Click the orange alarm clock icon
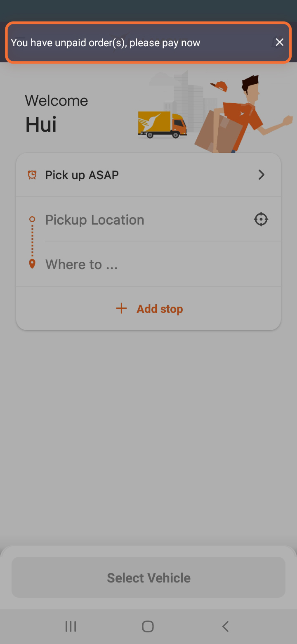Image resolution: width=297 pixels, height=644 pixels. (32, 175)
